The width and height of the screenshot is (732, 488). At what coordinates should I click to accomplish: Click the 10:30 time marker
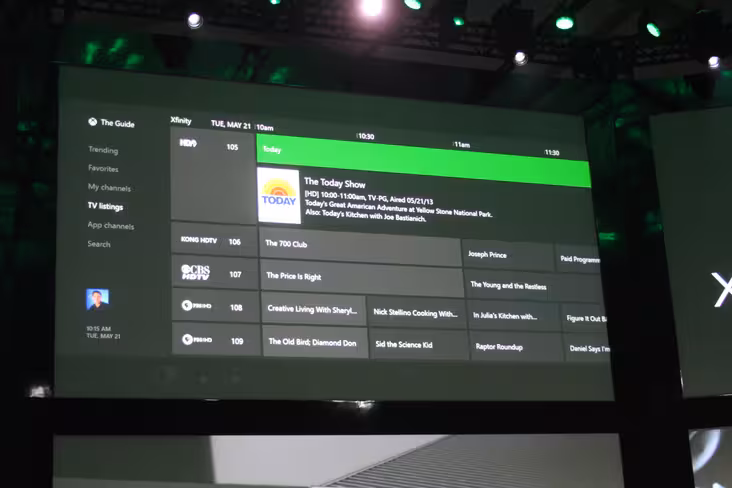point(366,136)
